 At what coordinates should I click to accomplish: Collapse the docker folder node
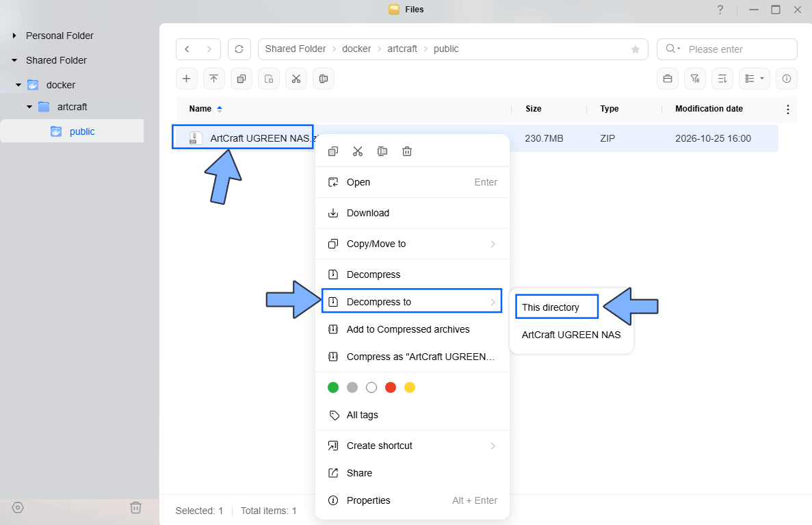[18, 85]
